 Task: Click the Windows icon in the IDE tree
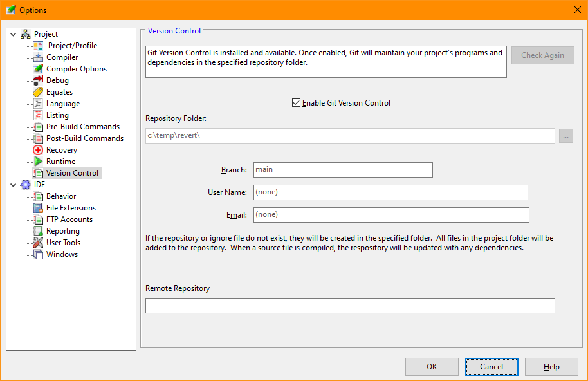38,254
